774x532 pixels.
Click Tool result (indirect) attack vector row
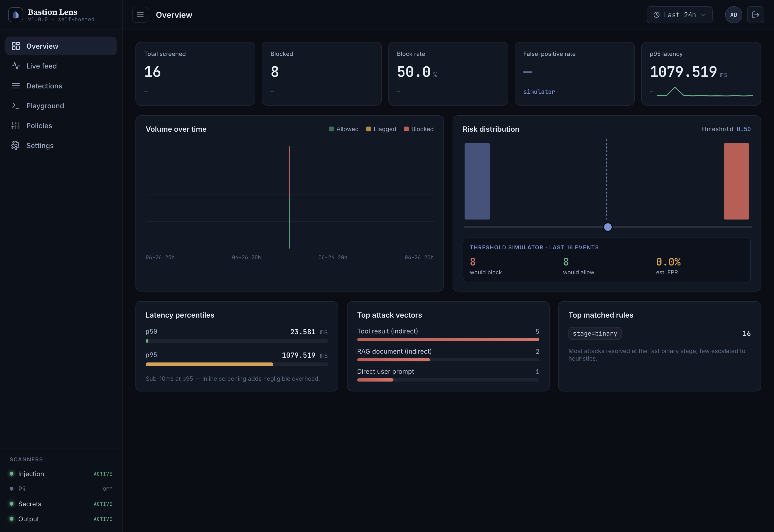[x=448, y=335]
